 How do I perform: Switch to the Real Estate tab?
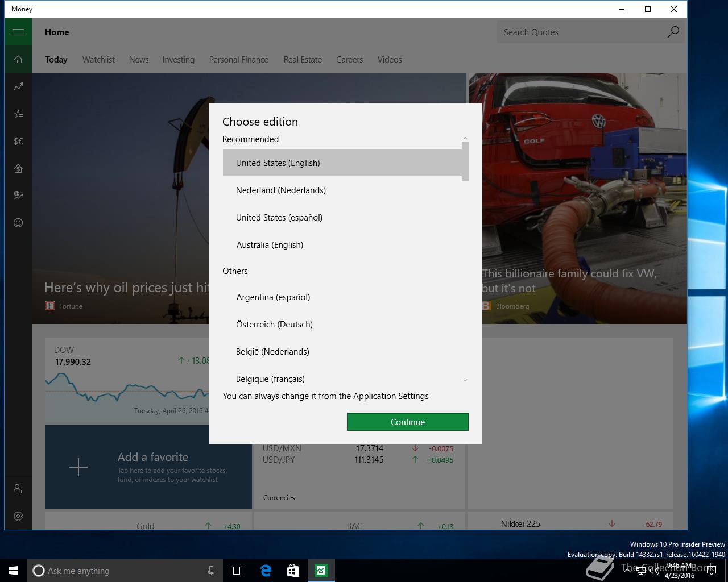pyautogui.click(x=303, y=59)
